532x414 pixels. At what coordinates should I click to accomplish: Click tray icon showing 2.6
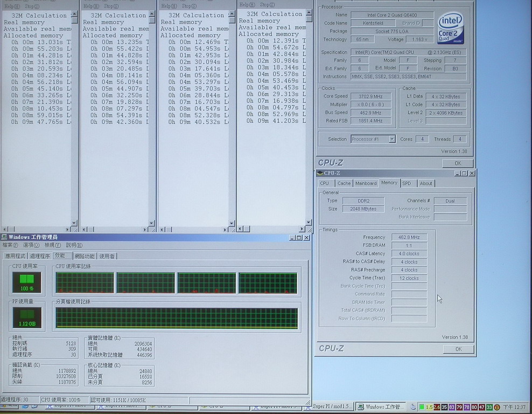437,407
